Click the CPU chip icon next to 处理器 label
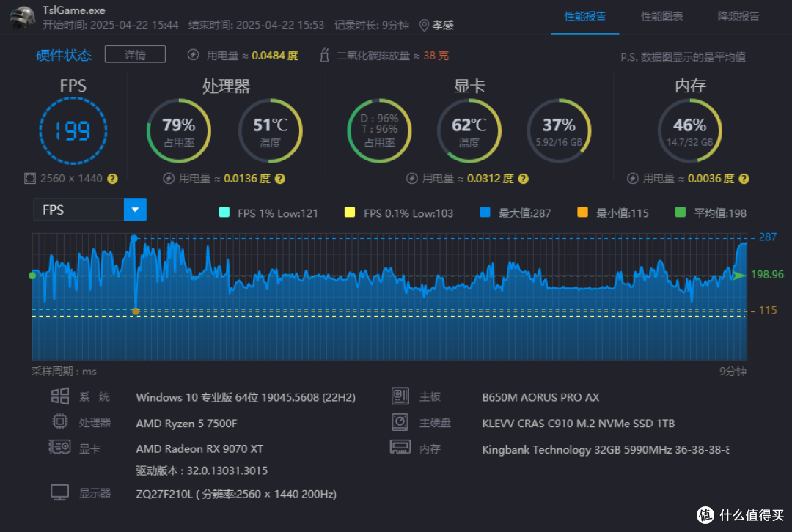 [x=60, y=421]
